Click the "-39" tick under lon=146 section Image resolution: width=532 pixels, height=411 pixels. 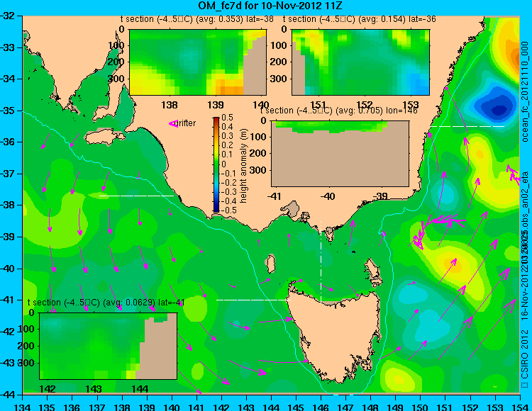(380, 196)
